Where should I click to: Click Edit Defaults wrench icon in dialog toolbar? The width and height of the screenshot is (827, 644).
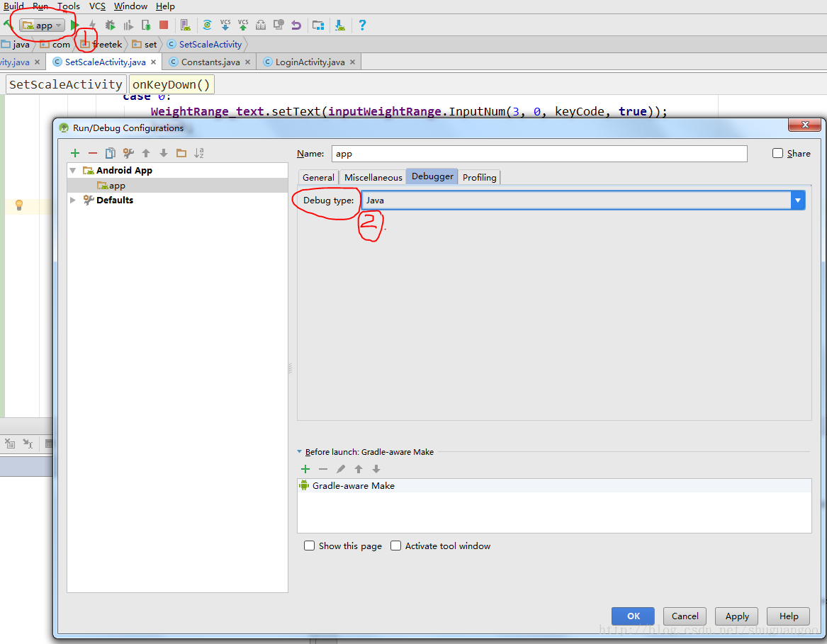pos(128,153)
